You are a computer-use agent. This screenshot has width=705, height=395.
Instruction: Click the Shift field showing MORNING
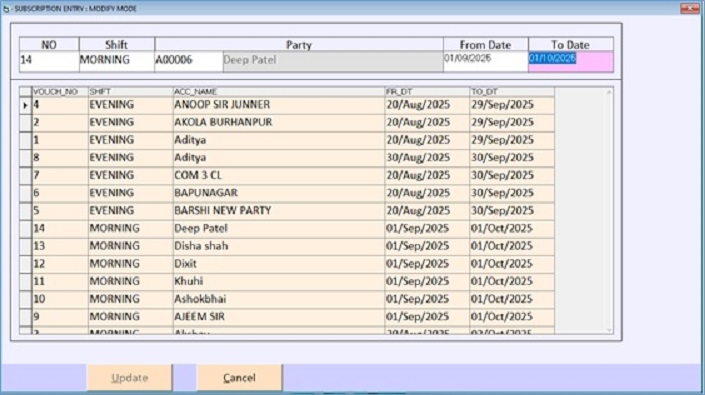coord(117,62)
